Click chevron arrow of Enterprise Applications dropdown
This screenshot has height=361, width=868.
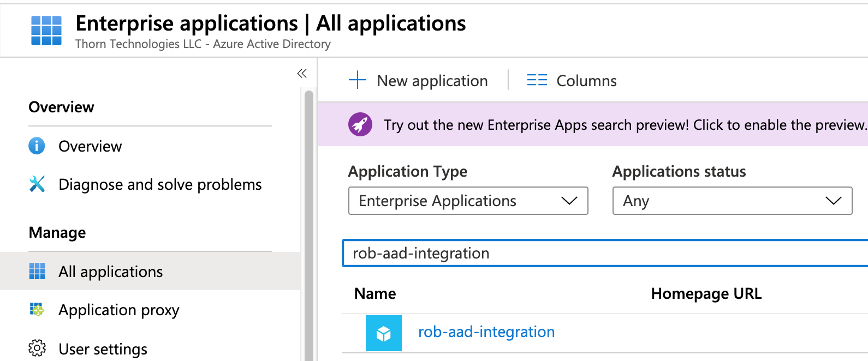click(569, 201)
